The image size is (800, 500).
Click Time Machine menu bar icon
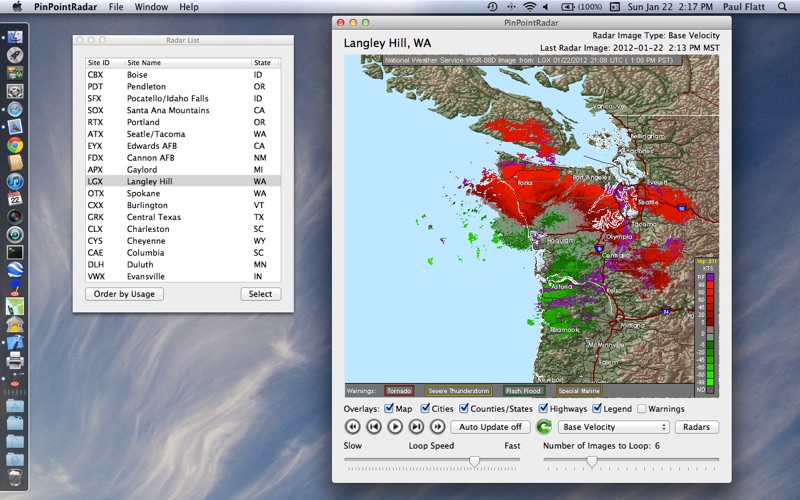pyautogui.click(x=492, y=7)
